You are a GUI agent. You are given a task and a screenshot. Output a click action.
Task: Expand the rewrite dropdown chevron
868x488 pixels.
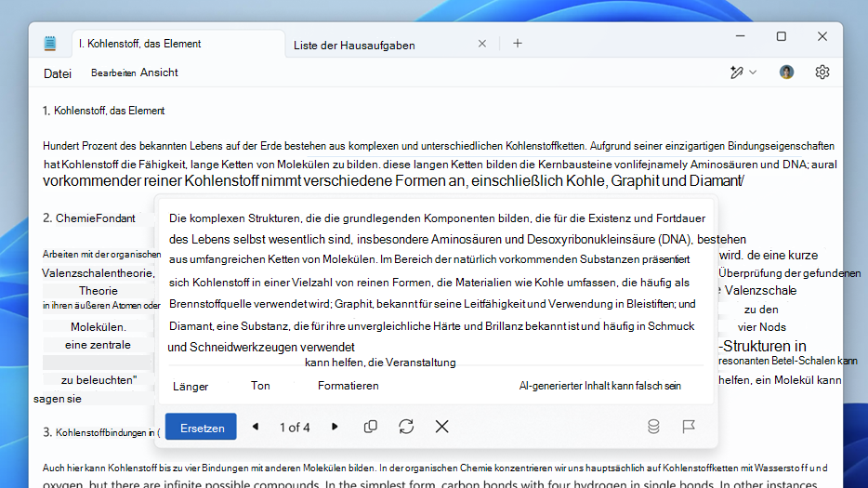coord(753,72)
